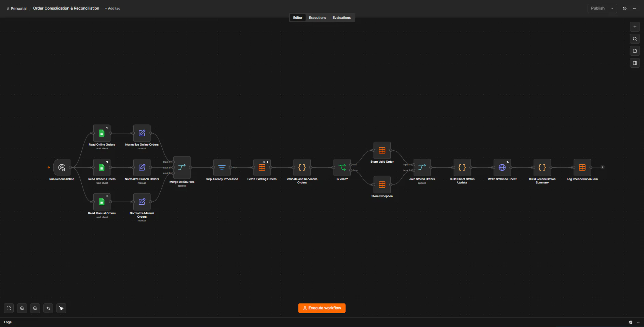Select the Read Branch Orders sheet node
The height and width of the screenshot is (327, 644).
point(102,167)
